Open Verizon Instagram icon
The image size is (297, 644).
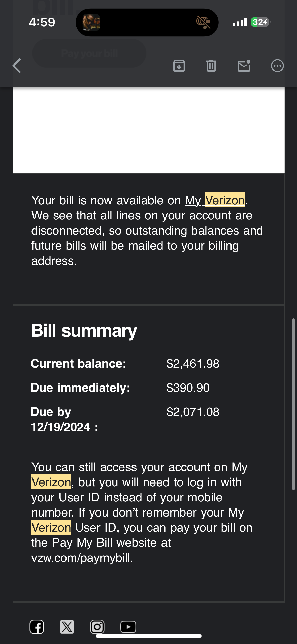tap(97, 627)
